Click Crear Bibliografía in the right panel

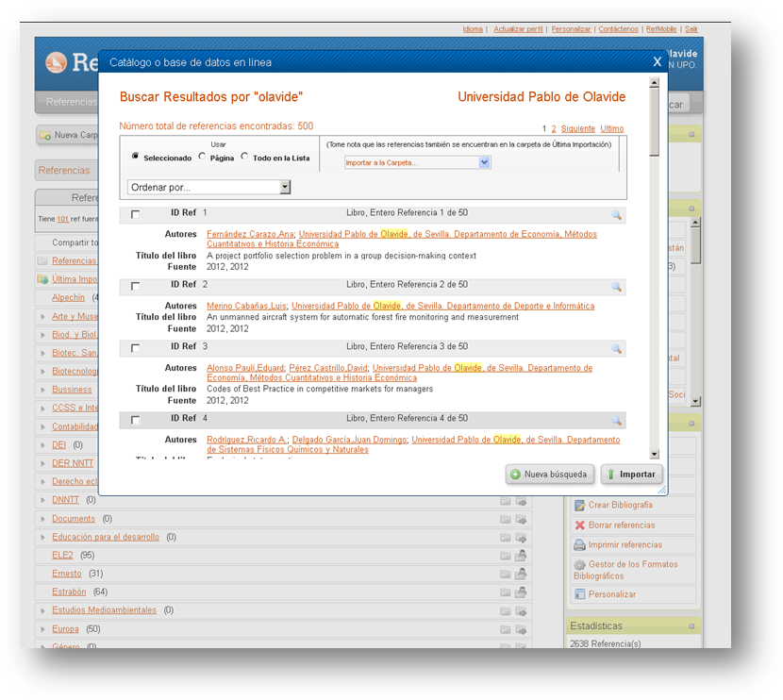coord(620,506)
